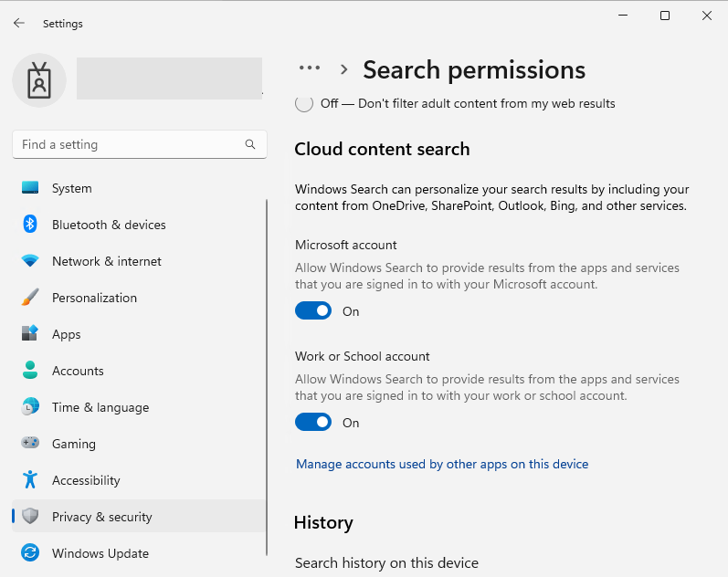Expand the breadcrumb ellipsis menu
728x577 pixels.
(x=310, y=68)
